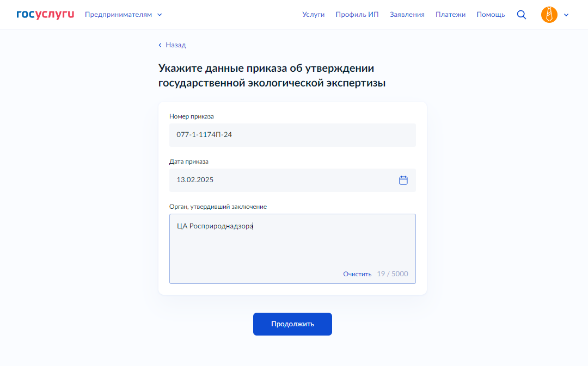This screenshot has width=588, height=366.
Task: Click the orange user avatar icon
Action: point(549,15)
